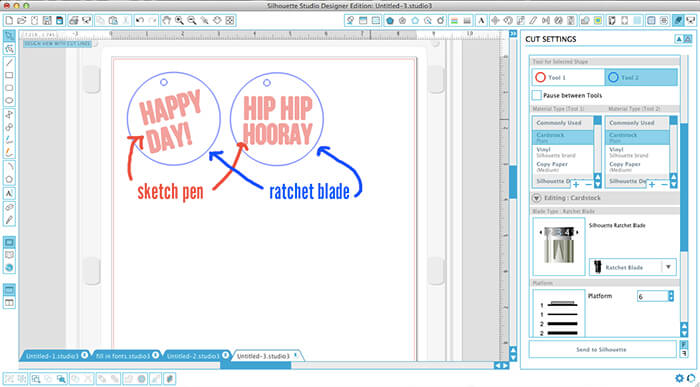
Task: Click the Platform value stepper arrows
Action: (x=671, y=296)
